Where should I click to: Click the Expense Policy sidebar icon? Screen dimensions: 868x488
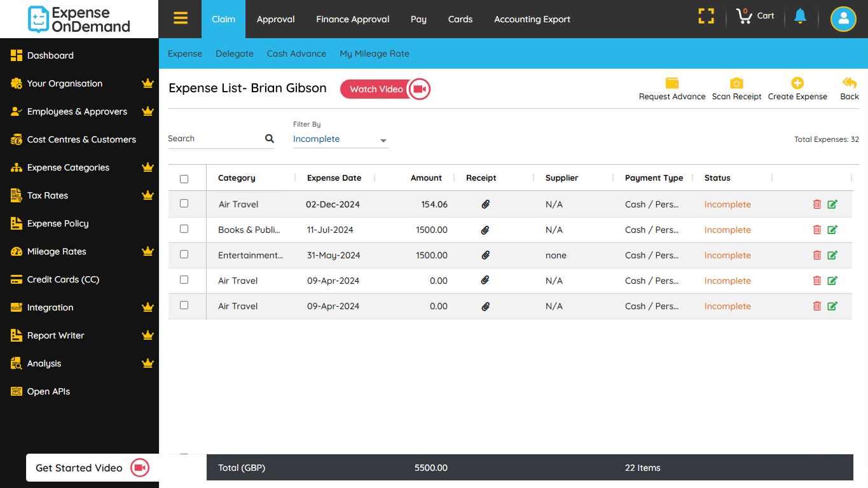[x=17, y=223]
